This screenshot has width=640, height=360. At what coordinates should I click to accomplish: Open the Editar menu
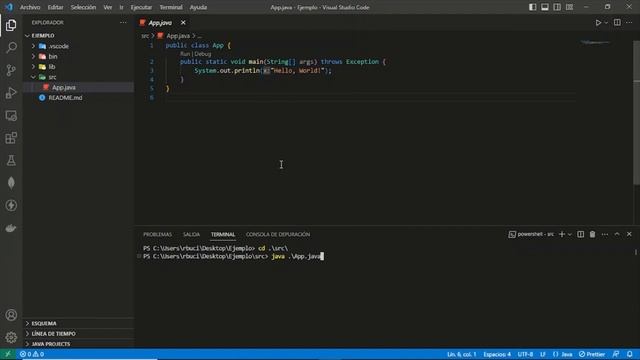(x=55, y=7)
